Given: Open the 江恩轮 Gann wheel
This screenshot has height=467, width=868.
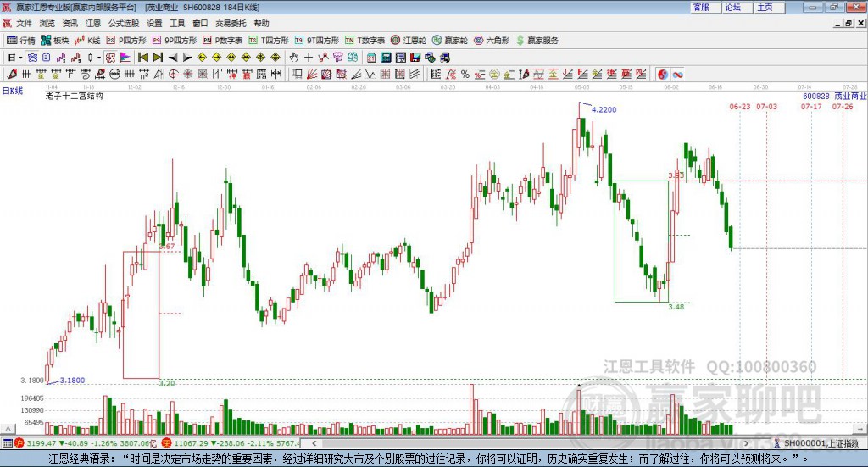Looking at the screenshot, I should coord(409,41).
